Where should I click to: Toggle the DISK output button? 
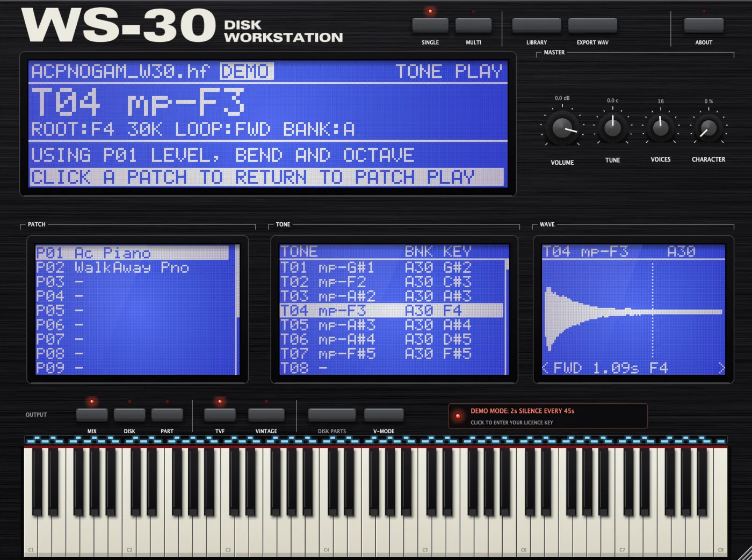129,414
